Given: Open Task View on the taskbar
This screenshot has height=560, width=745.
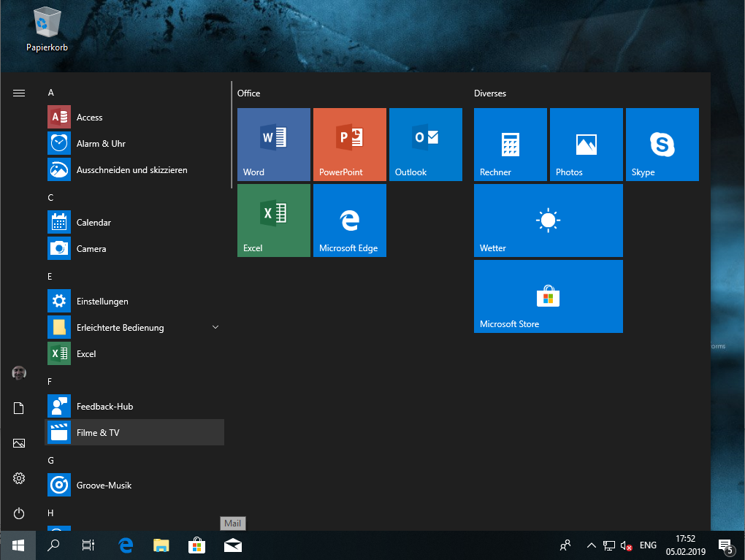Looking at the screenshot, I should click(x=88, y=545).
